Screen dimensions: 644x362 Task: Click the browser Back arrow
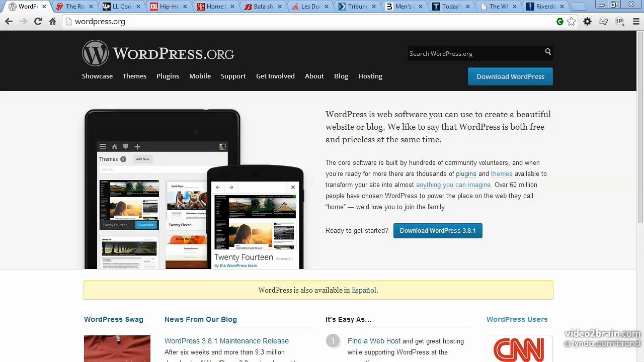pos(9,22)
